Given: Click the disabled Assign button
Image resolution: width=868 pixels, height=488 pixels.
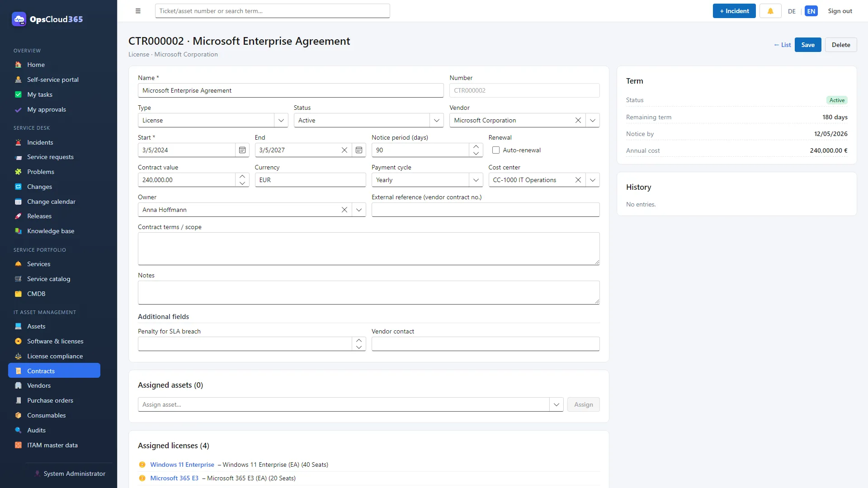Looking at the screenshot, I should (x=584, y=404).
